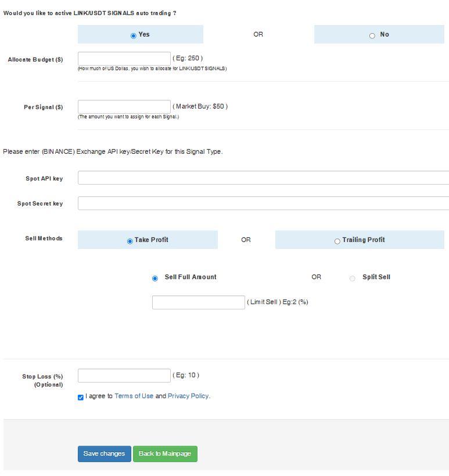Select the Split Sell option

[353, 279]
